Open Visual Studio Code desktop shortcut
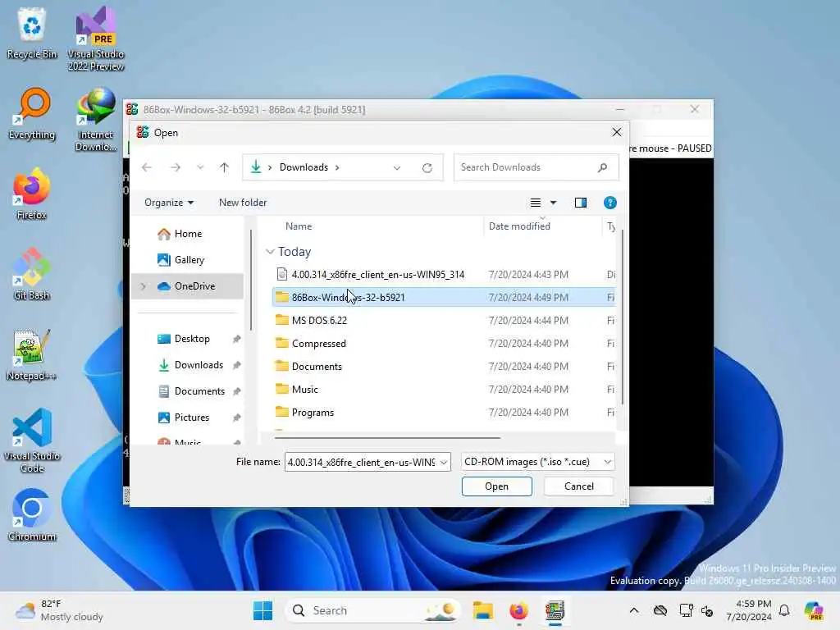Screen dimensions: 840x630 coord(32,441)
